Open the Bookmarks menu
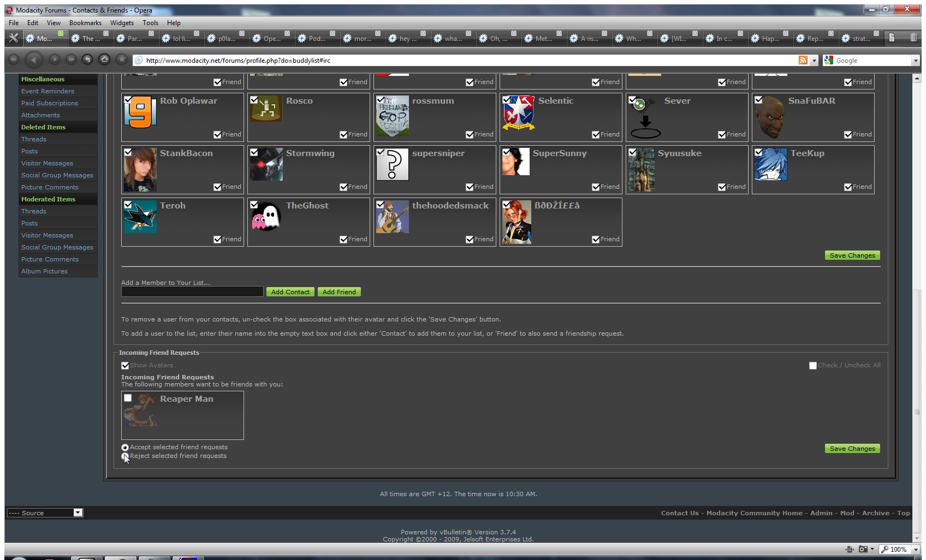Viewport: 926px width, 560px height. (x=85, y=23)
